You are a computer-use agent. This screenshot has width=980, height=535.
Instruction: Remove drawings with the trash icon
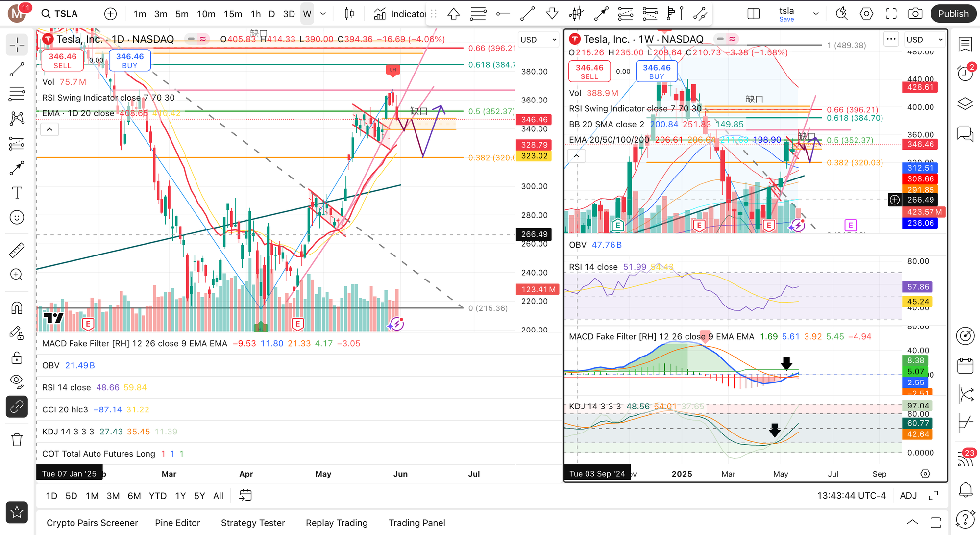[x=17, y=439]
